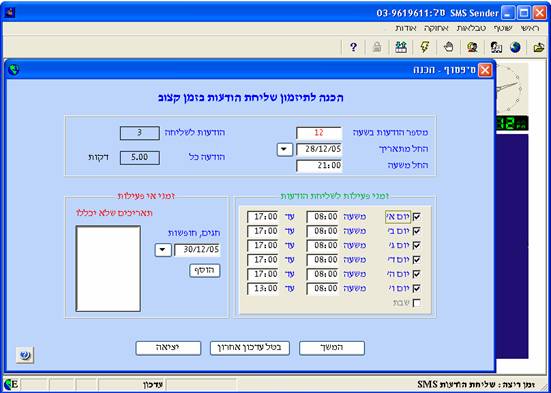This screenshot has height=393, width=551.
Task: Click the המשך button
Action: tap(332, 348)
